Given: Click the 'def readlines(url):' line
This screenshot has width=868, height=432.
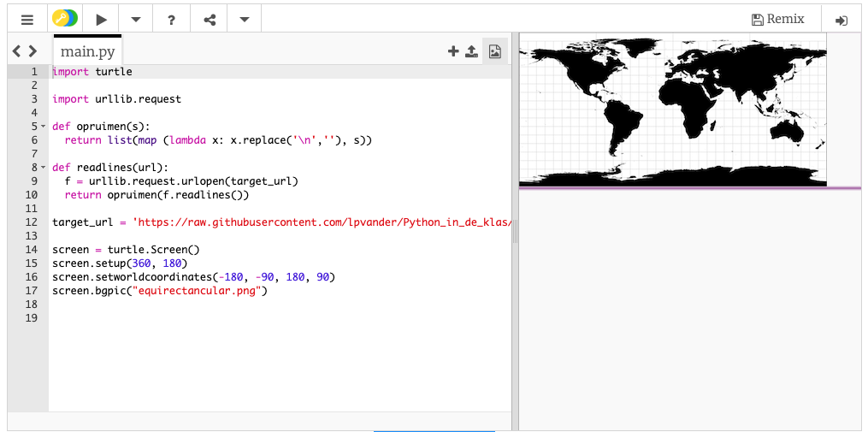Looking at the screenshot, I should point(110,168).
